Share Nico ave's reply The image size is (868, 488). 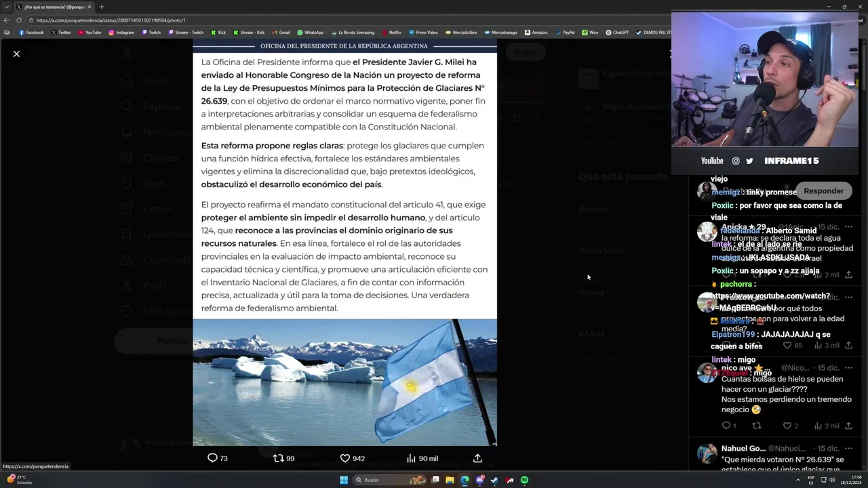tap(848, 426)
